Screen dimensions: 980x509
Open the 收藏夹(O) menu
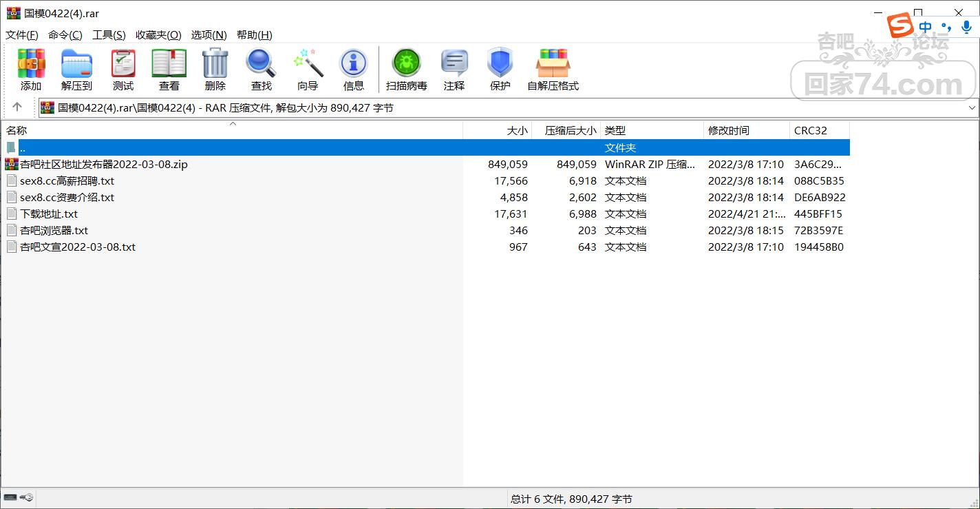click(158, 34)
